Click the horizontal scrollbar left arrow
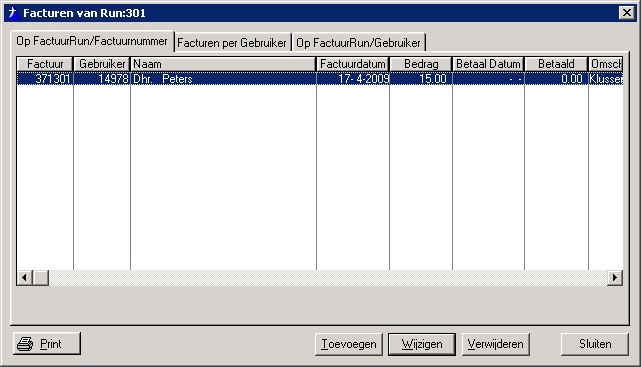The image size is (641, 367). 25,278
